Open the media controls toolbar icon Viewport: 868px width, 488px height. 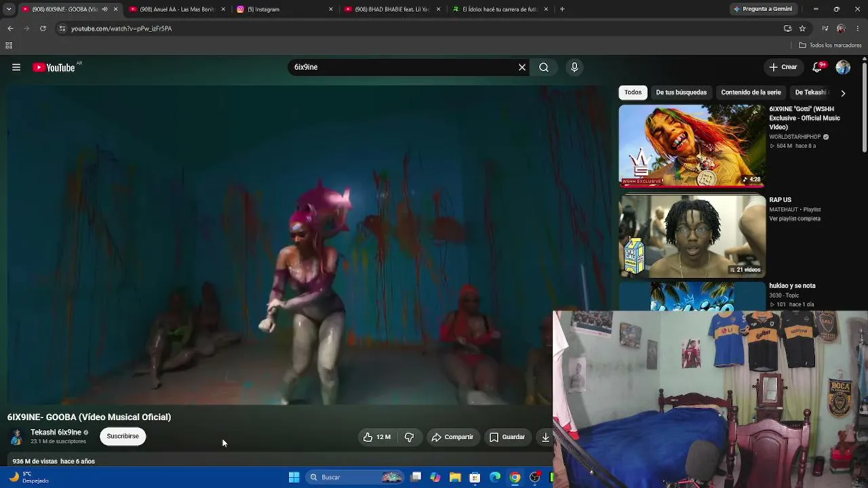(825, 28)
